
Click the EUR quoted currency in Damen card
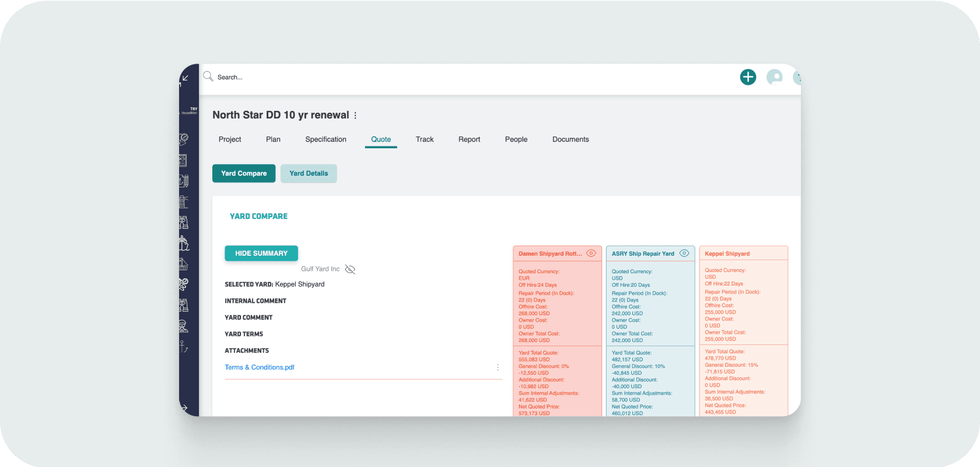tap(524, 278)
